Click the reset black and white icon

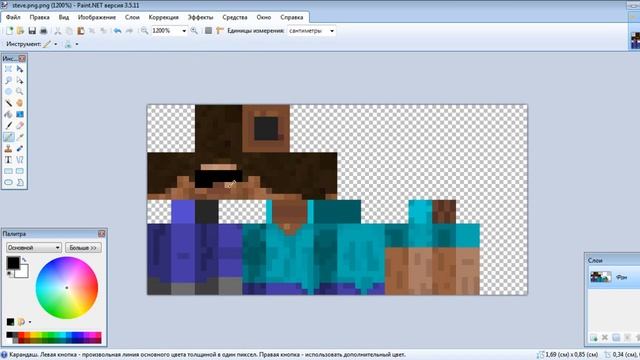pos(10,273)
